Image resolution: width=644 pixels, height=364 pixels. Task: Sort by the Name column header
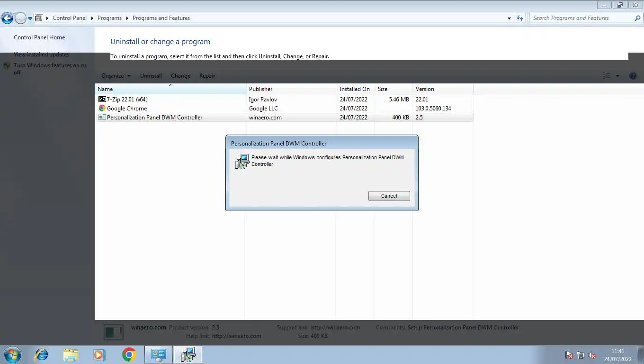(170, 89)
